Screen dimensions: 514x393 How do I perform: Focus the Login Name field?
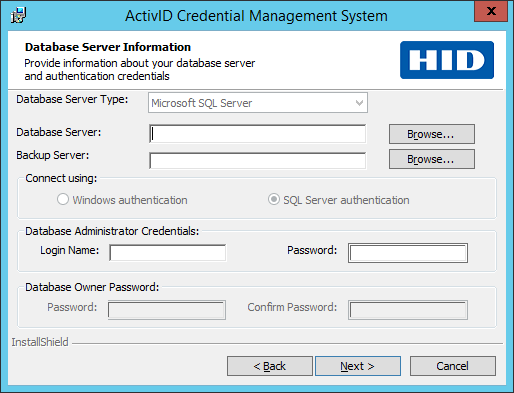click(168, 253)
